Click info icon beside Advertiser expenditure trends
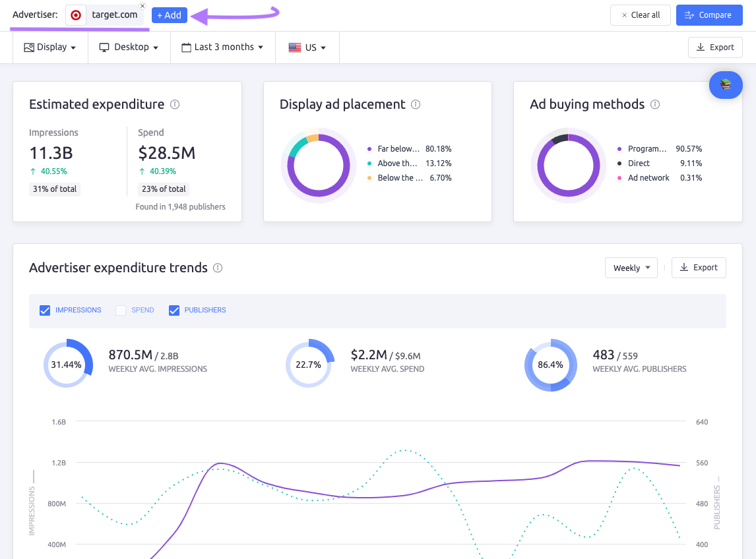This screenshot has width=756, height=559. click(218, 268)
